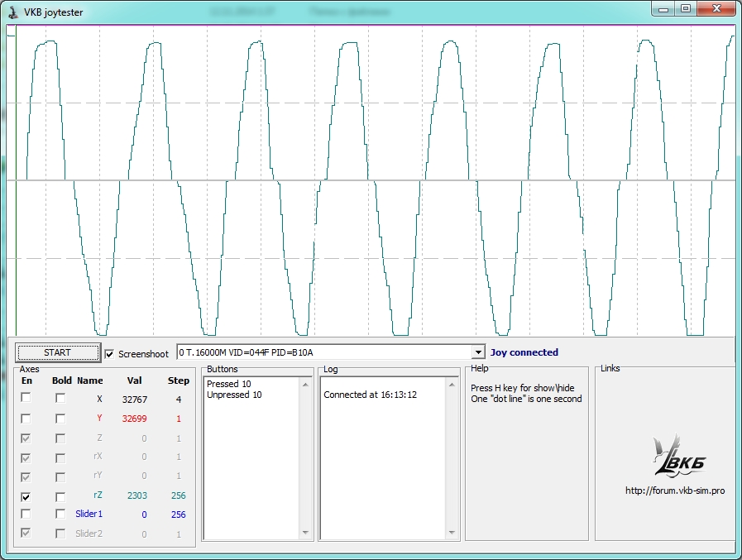Image resolution: width=742 pixels, height=560 pixels.
Task: Select the "Pressed 10" entry in Buttons list
Action: [229, 384]
